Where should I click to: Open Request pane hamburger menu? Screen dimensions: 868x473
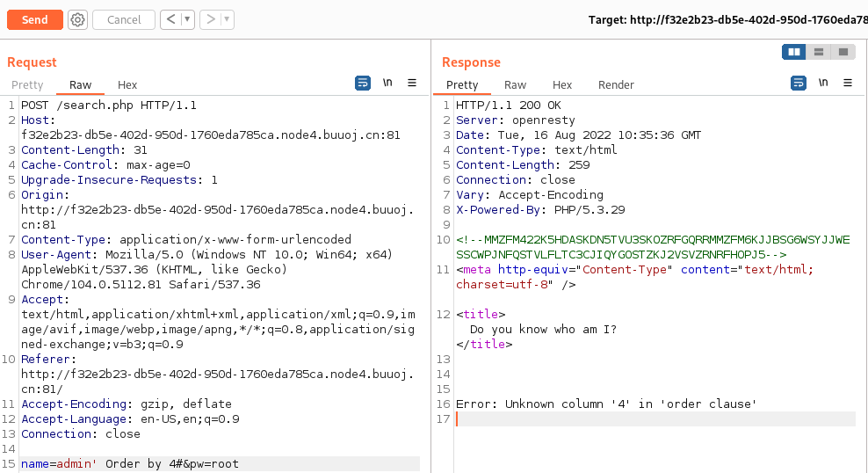tap(412, 83)
